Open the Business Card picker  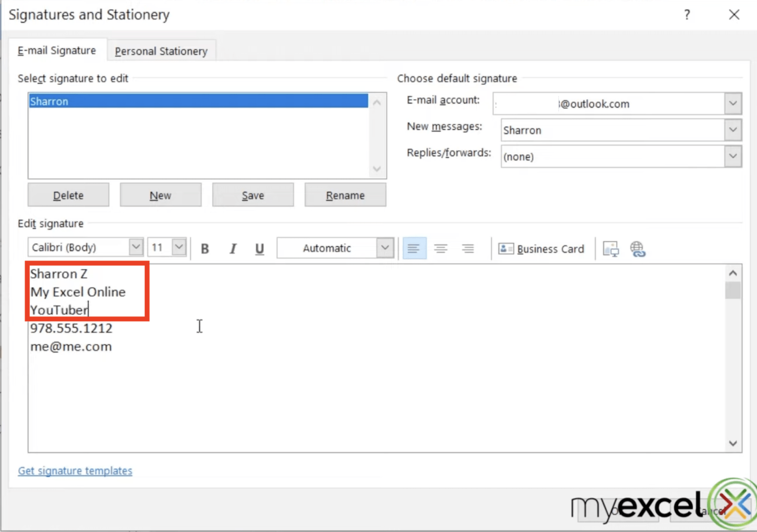click(x=542, y=248)
